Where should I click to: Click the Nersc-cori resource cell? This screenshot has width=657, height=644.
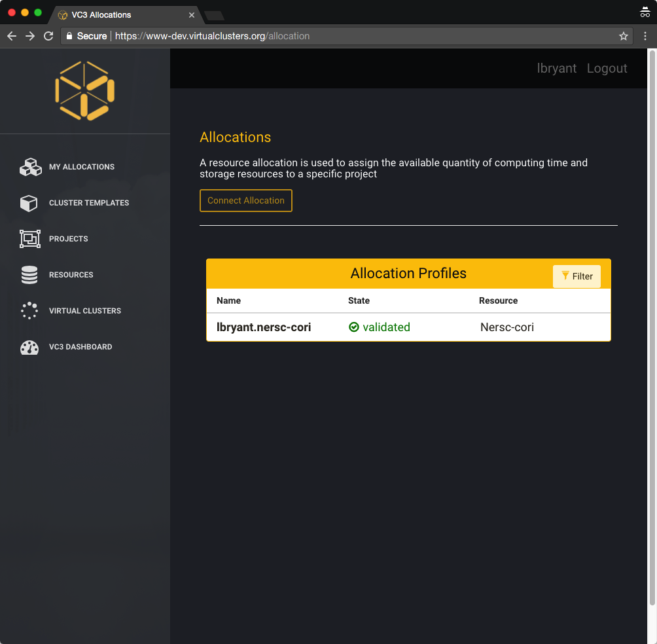click(x=507, y=327)
